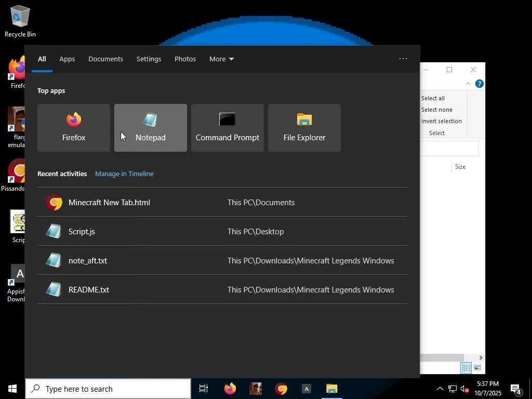The height and width of the screenshot is (399, 532).
Task: Open the notification center icon
Action: point(516,389)
